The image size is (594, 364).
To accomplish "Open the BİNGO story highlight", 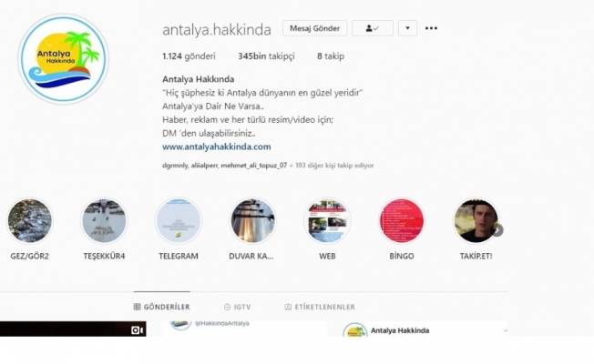I will [402, 221].
